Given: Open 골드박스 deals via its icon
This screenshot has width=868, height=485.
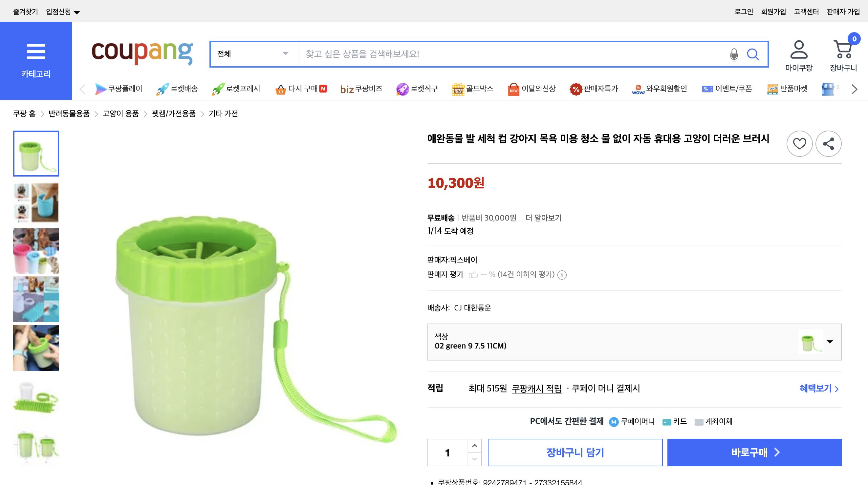Looking at the screenshot, I should pyautogui.click(x=458, y=88).
